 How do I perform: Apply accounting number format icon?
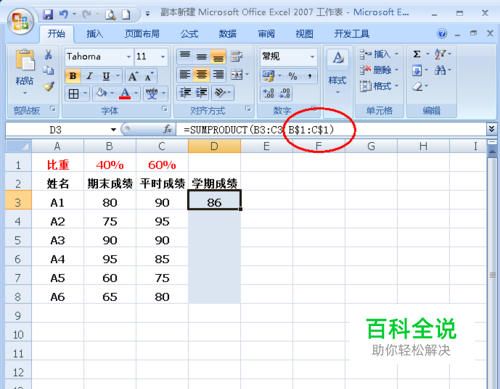pos(268,76)
